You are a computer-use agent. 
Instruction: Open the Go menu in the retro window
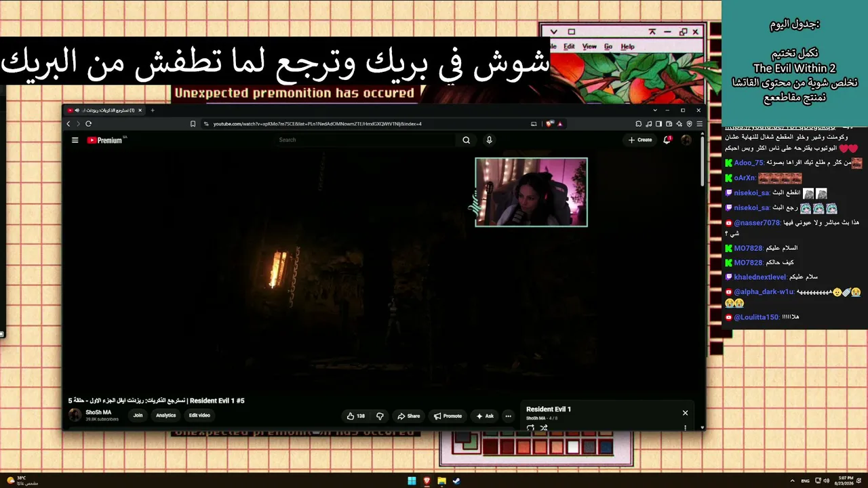click(608, 47)
